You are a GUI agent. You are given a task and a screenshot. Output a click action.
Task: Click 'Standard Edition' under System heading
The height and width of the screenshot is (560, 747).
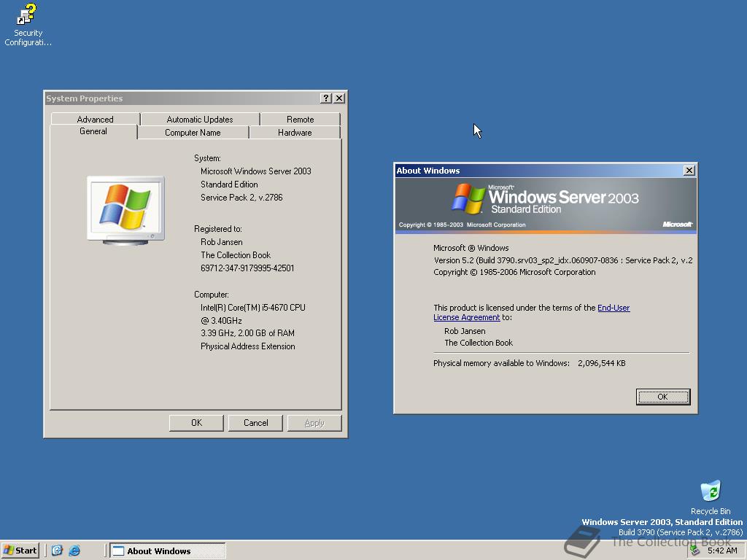[229, 184]
